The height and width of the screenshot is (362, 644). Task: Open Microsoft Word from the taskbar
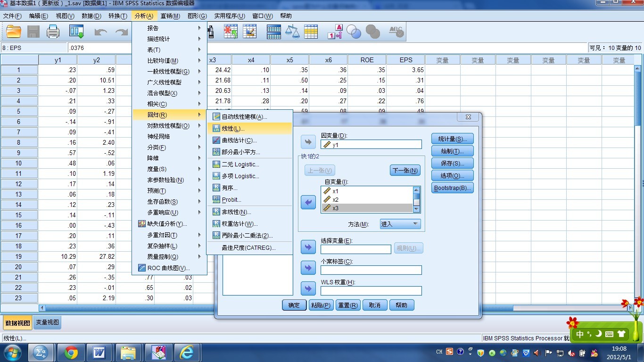point(100,352)
